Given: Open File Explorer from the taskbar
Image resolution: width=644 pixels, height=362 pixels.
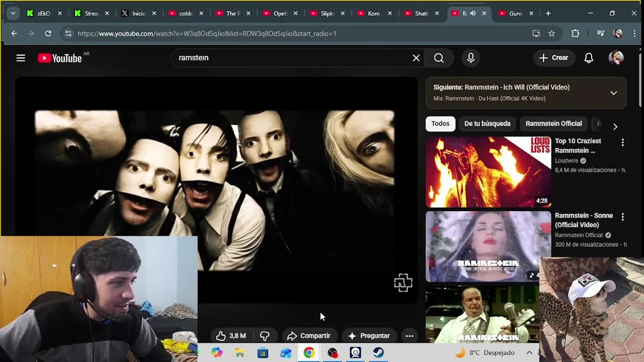Looking at the screenshot, I should pyautogui.click(x=239, y=353).
